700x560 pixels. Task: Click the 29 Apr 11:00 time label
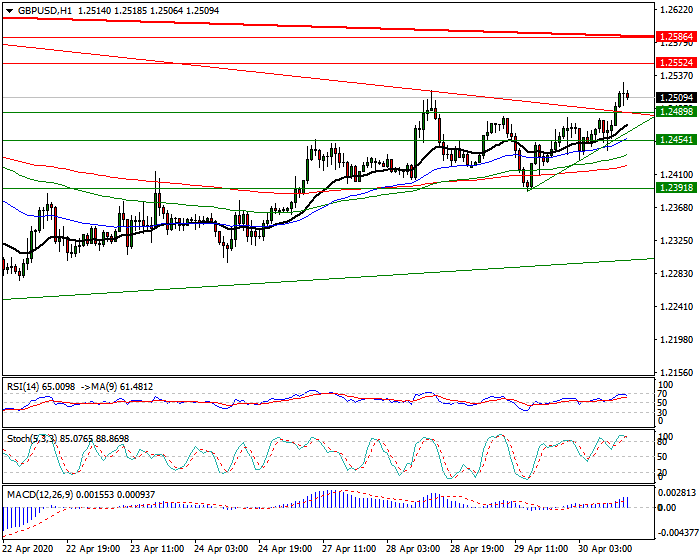542,548
